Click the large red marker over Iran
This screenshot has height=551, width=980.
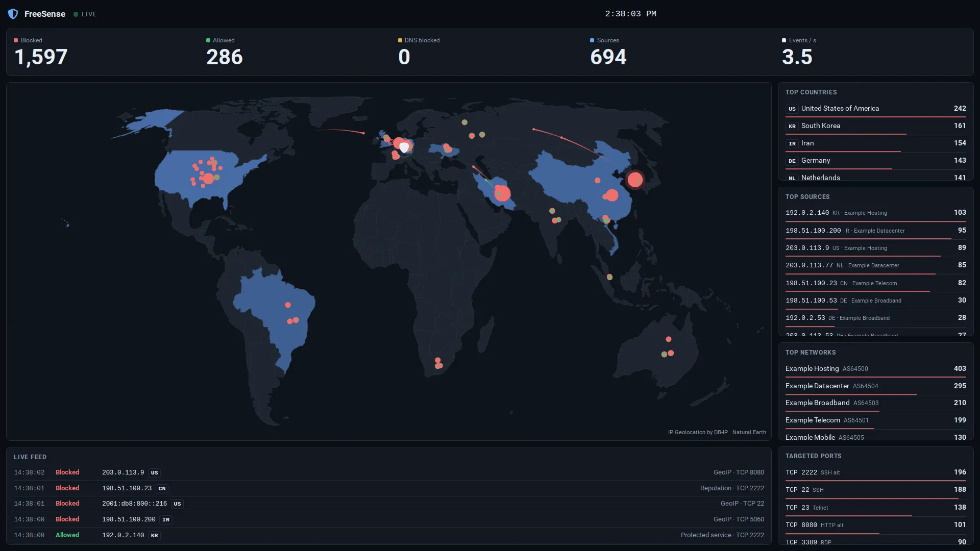(x=502, y=193)
